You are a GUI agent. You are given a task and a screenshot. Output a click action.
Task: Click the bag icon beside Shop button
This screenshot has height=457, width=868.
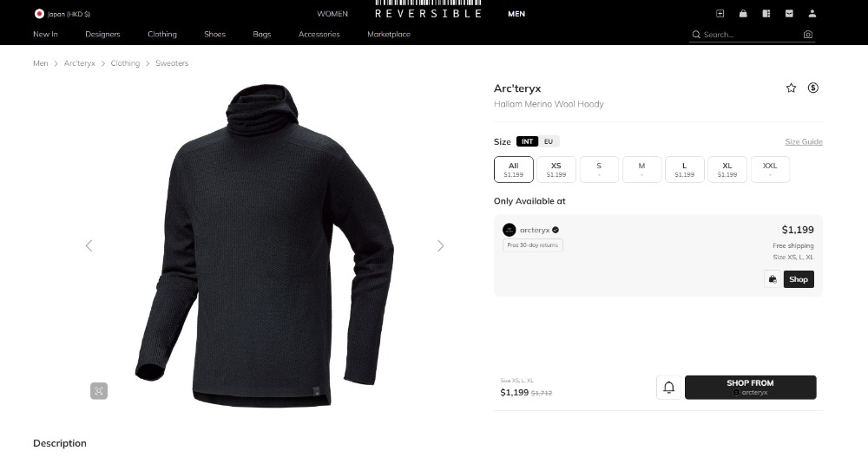click(x=772, y=279)
